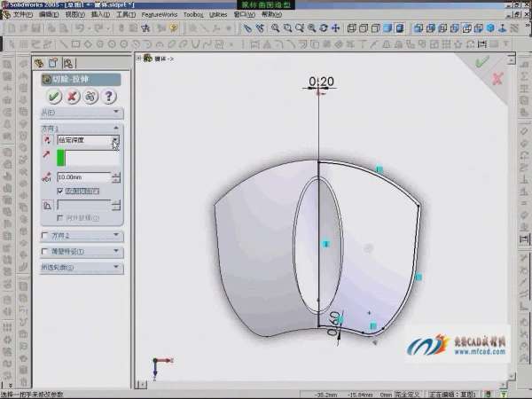The image size is (532, 399).
Task: Select the Isometric view icon
Action: coord(490,28)
